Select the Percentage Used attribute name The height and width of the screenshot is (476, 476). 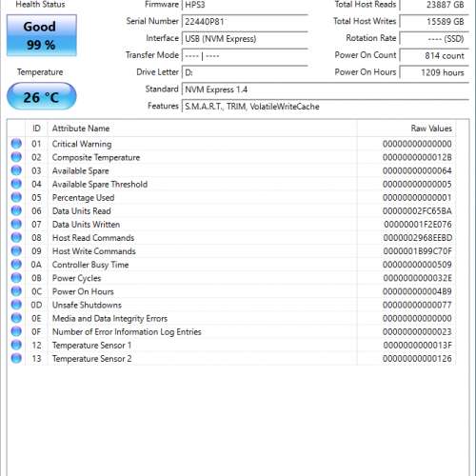83,198
